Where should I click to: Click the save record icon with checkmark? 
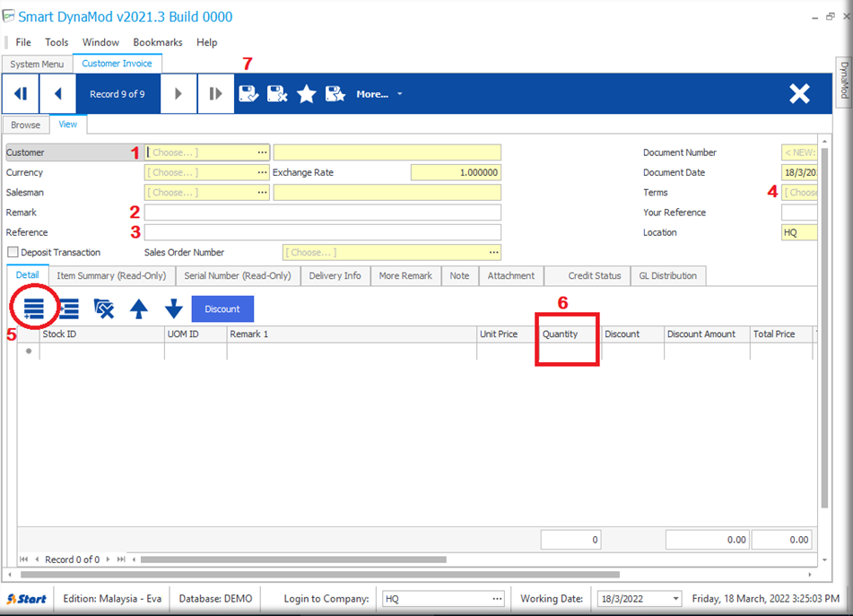(x=248, y=93)
